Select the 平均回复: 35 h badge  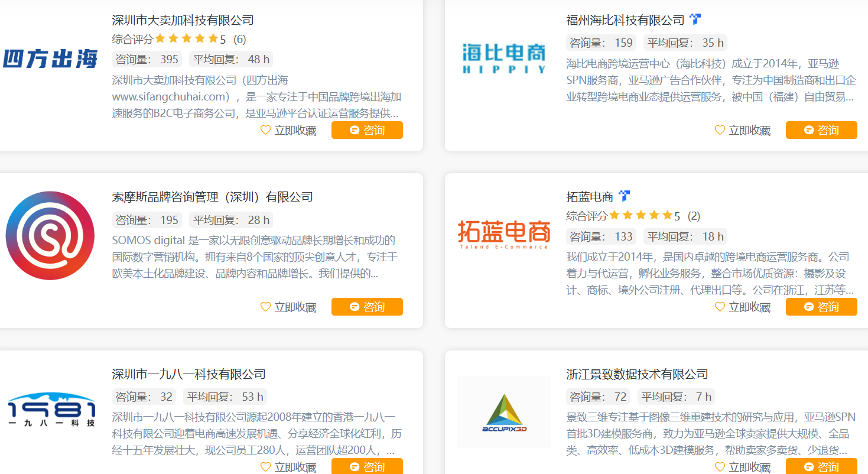685,43
